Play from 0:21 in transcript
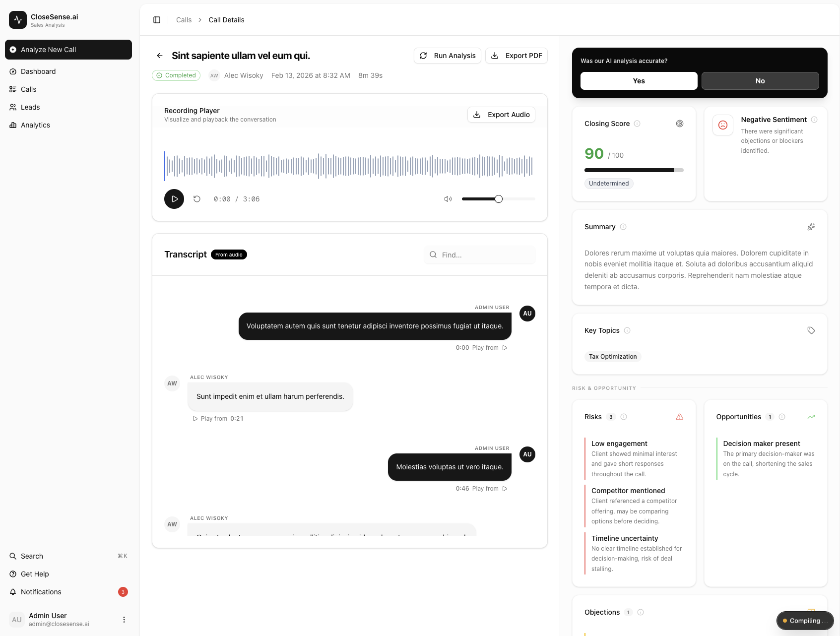This screenshot has height=636, width=840. point(218,419)
